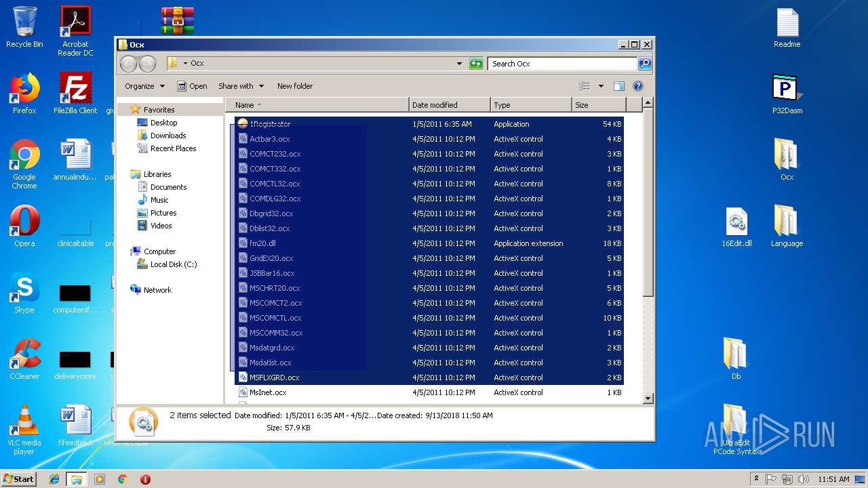The height and width of the screenshot is (488, 868).
Task: Expand the view options dropdown arrow
Action: (601, 86)
